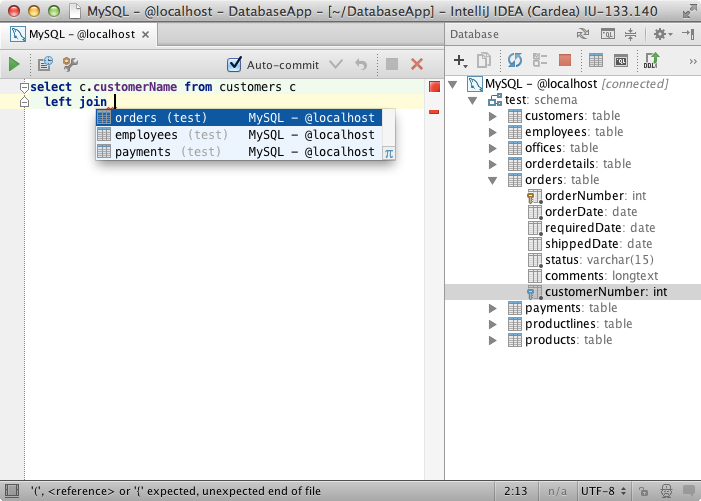This screenshot has height=501, width=701.
Task: Hide the Database panel with arrow icon
Action: pyautogui.click(x=688, y=34)
